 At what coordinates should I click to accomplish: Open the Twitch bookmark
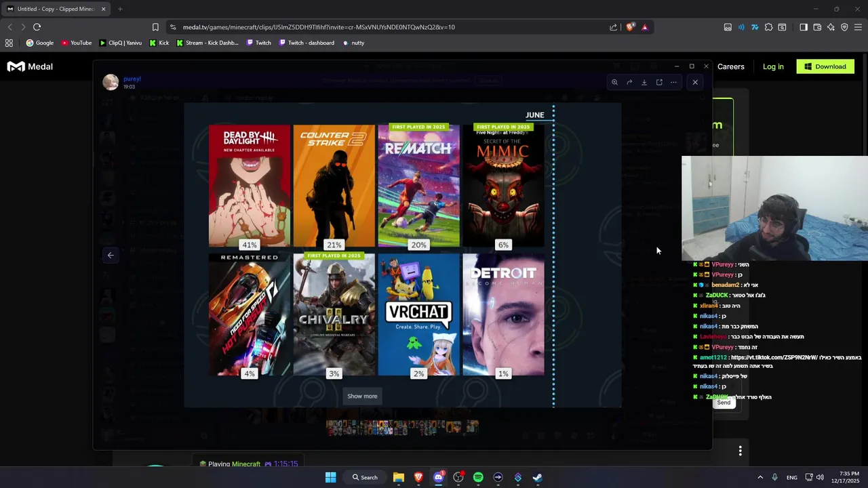pos(259,43)
